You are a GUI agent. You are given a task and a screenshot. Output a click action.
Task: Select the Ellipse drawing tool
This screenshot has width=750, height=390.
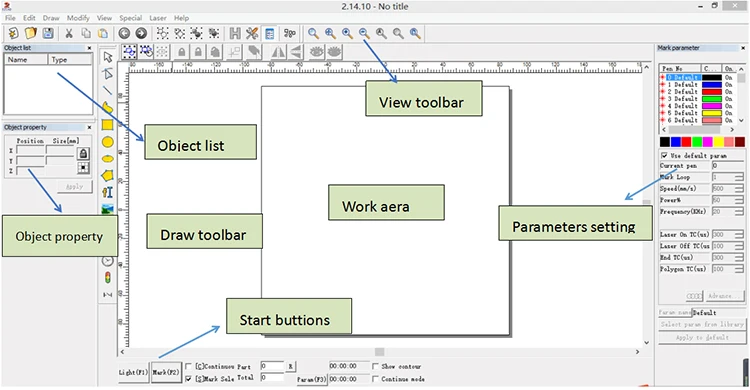tap(108, 159)
